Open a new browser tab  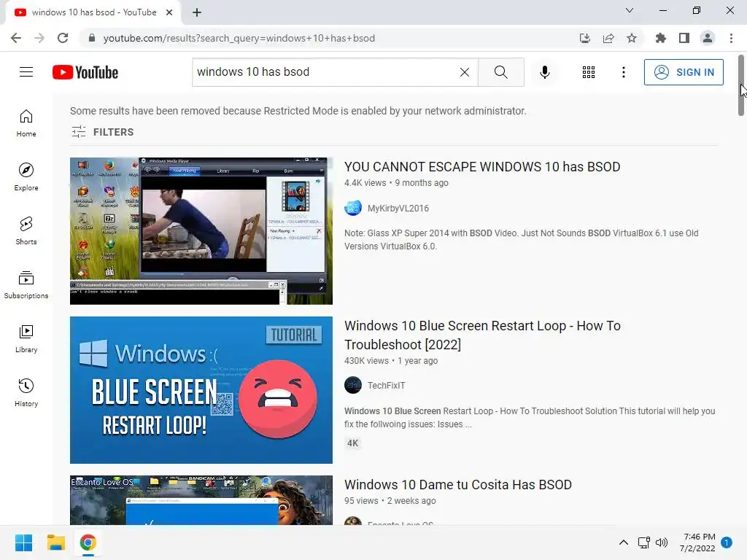coord(197,12)
